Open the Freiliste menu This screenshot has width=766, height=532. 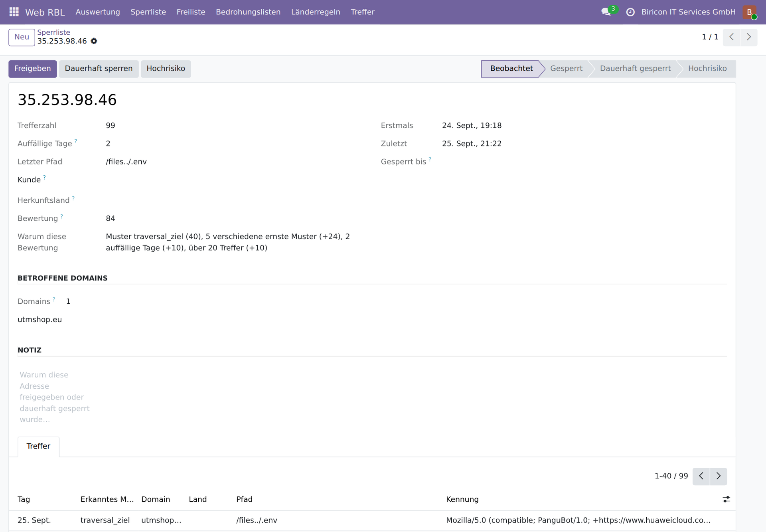click(x=191, y=12)
